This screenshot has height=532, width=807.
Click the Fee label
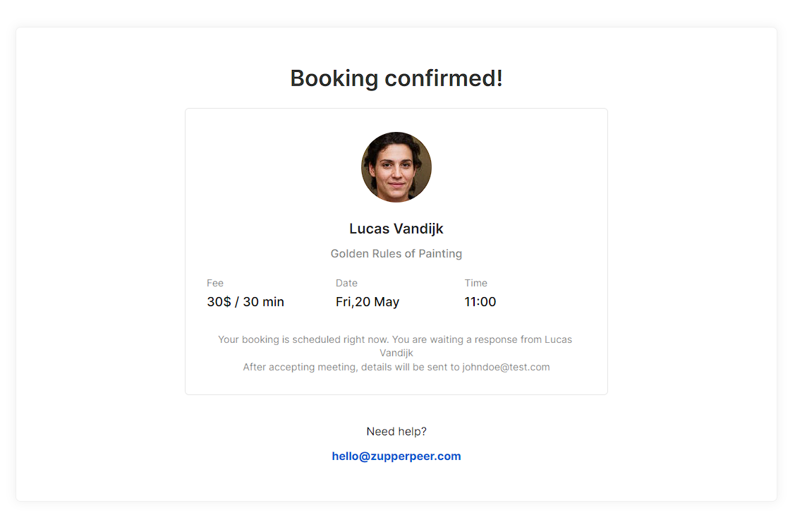[x=214, y=283]
